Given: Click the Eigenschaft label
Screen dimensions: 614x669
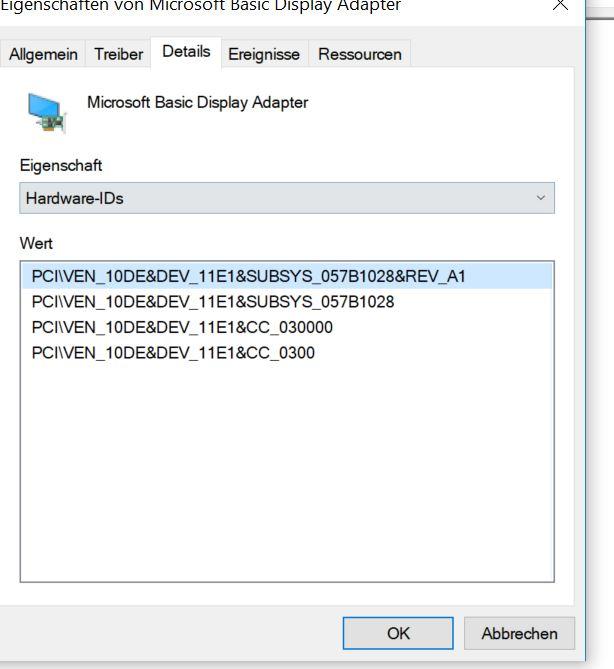Looking at the screenshot, I should pos(61,166).
